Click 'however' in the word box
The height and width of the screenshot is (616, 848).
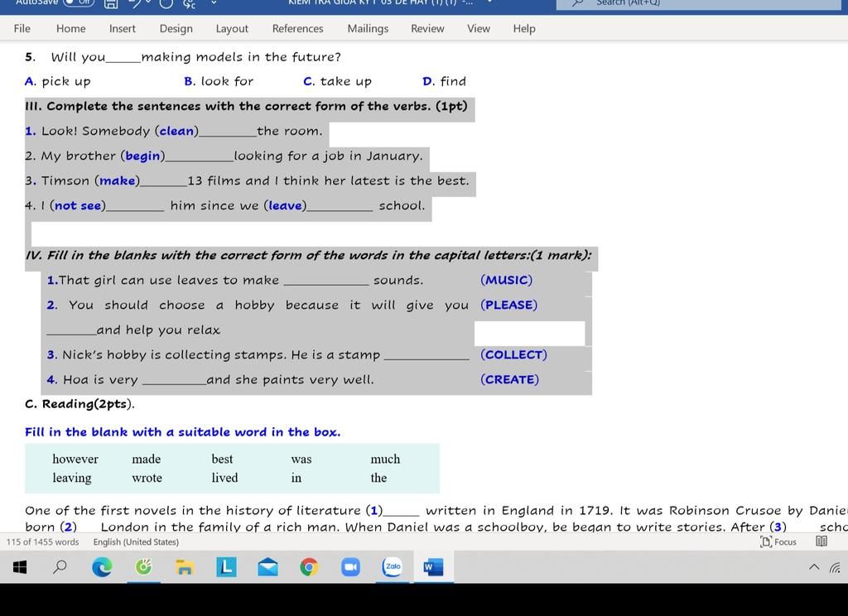pos(75,460)
